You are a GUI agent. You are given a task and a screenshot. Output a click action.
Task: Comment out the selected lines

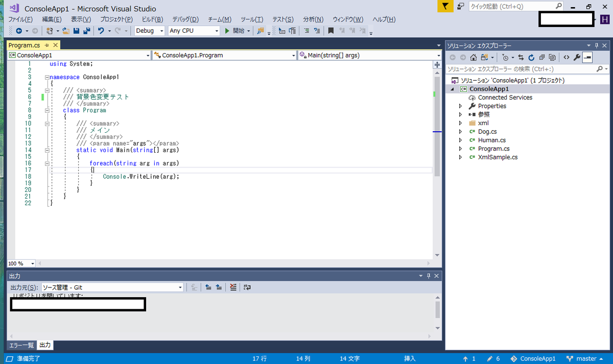pyautogui.click(x=306, y=31)
